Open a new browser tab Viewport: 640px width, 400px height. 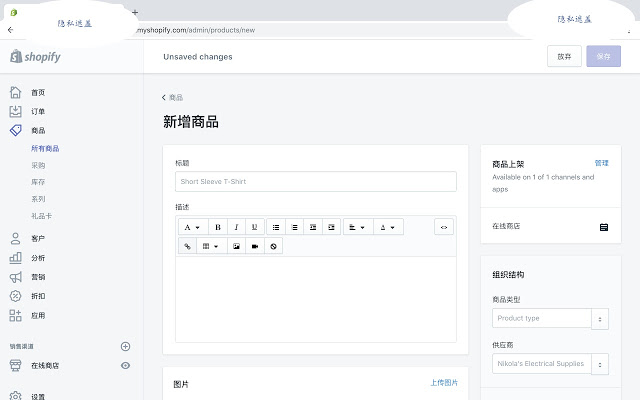[x=135, y=12]
